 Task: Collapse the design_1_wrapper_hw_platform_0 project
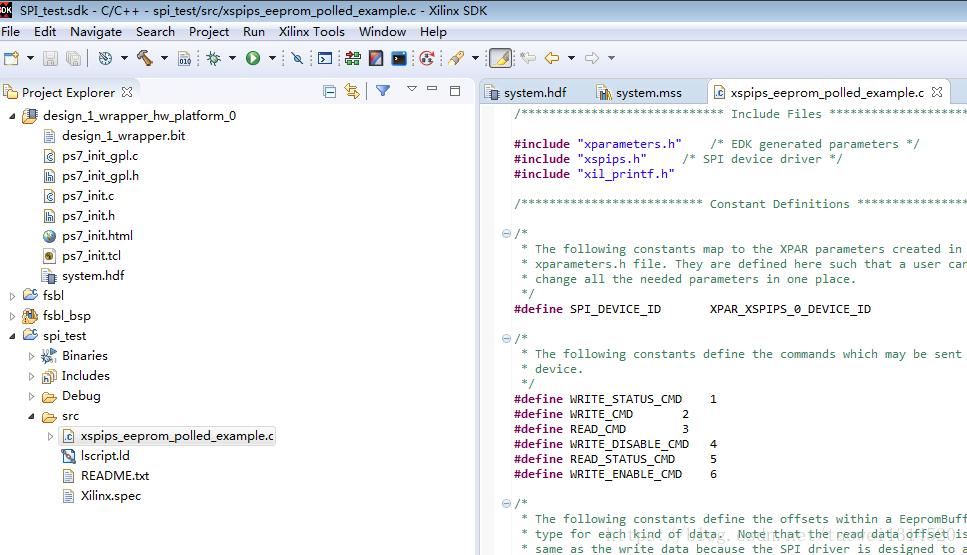(x=12, y=116)
